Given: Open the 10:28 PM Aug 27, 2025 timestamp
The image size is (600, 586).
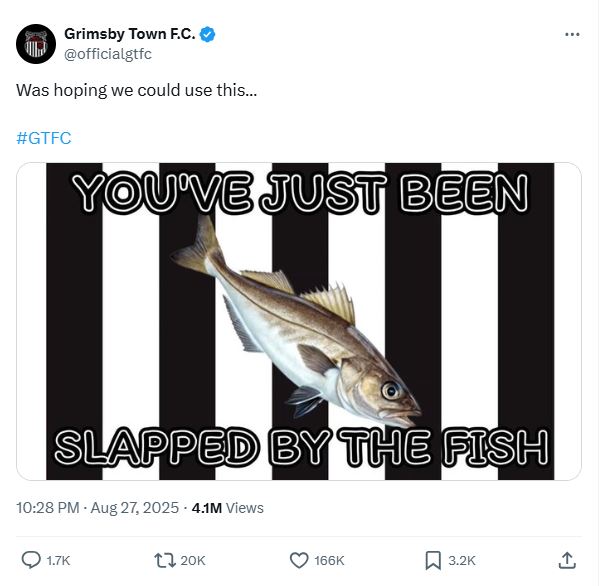Looking at the screenshot, I should pos(96,508).
